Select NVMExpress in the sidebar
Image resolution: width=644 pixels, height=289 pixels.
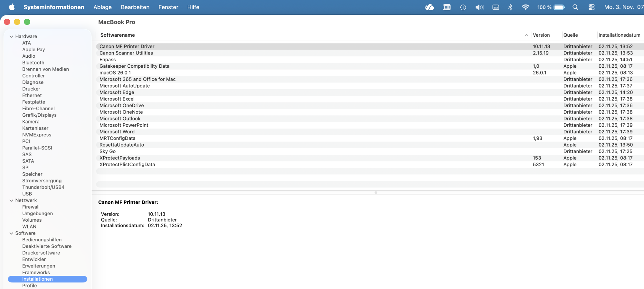tap(37, 135)
